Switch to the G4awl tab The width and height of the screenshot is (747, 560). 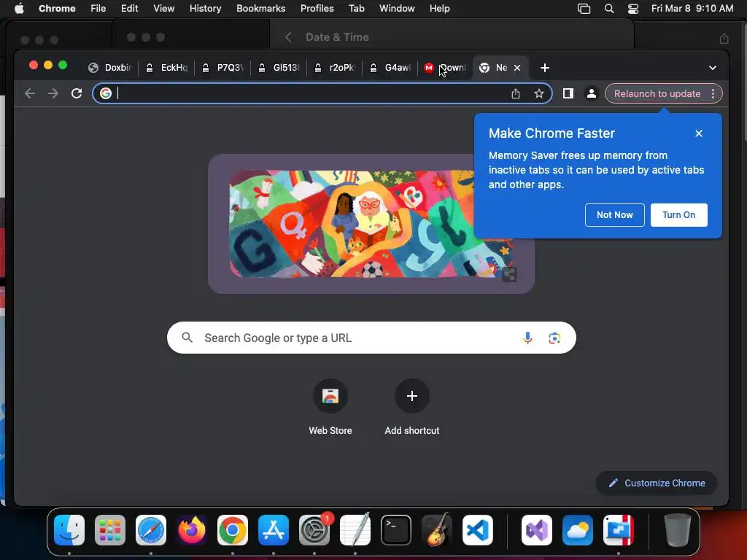tap(391, 68)
